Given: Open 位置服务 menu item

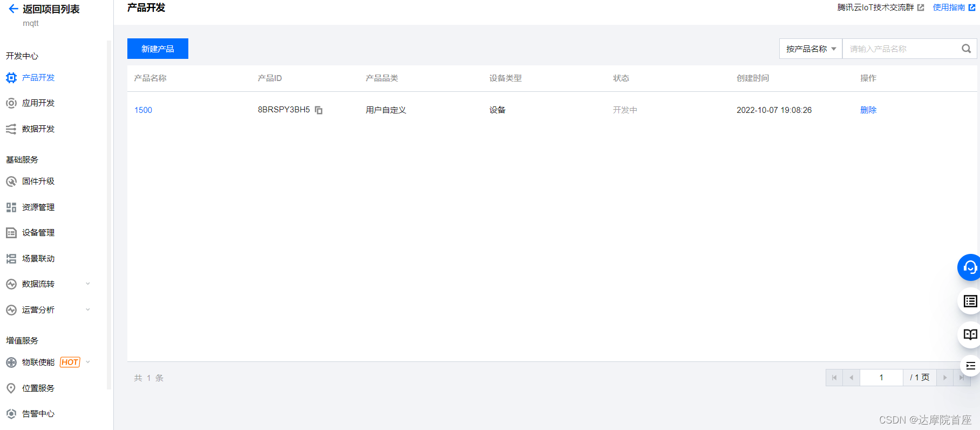Looking at the screenshot, I should pos(38,388).
